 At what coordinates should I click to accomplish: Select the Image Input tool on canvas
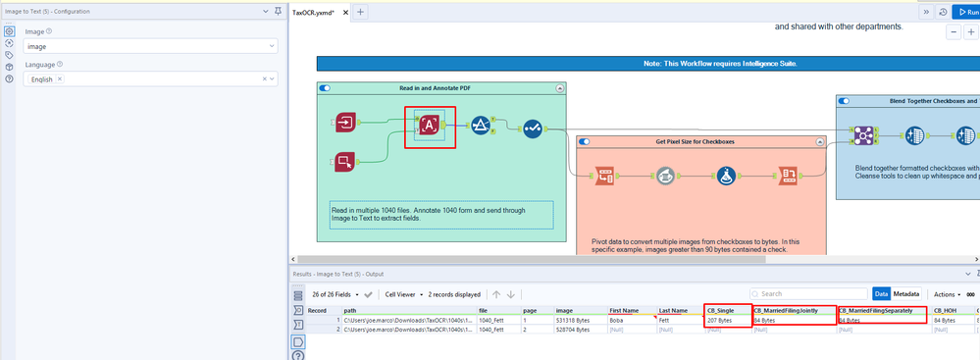[x=345, y=124]
